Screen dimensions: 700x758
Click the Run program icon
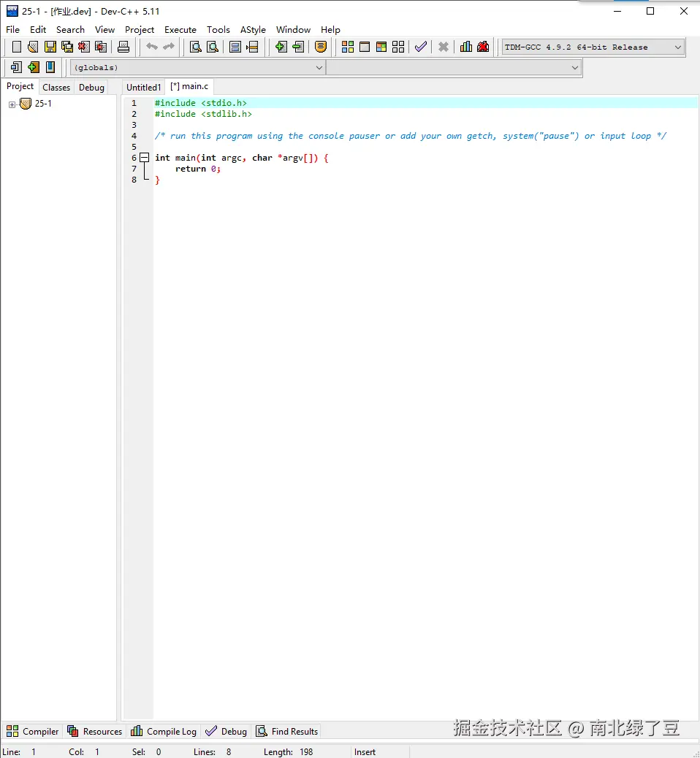click(365, 47)
